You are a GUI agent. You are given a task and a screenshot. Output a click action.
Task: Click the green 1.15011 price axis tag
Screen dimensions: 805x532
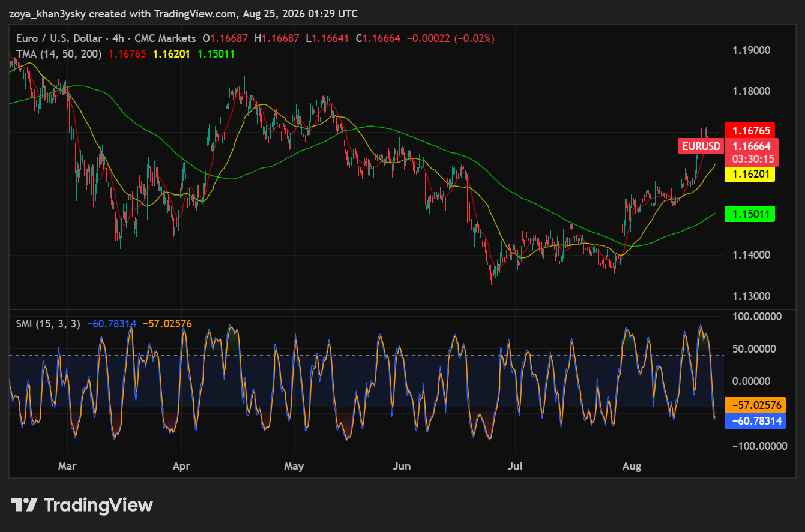[750, 214]
